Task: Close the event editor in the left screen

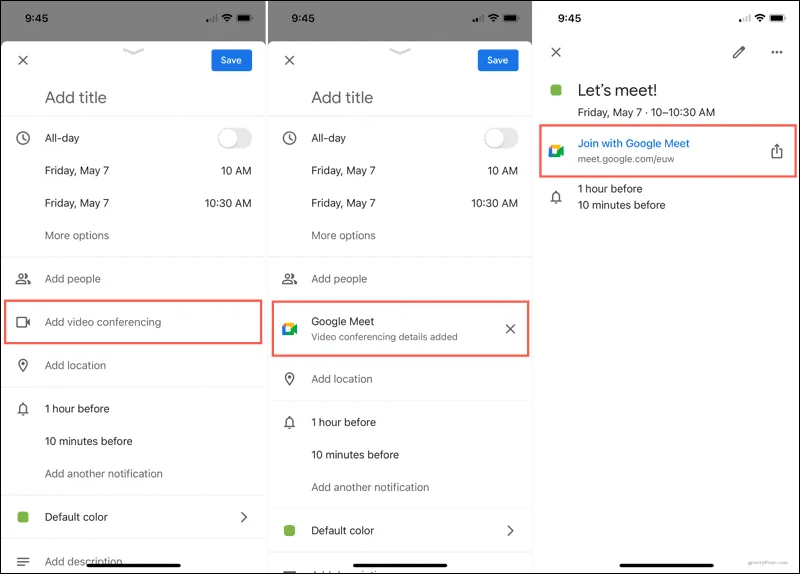Action: tap(23, 60)
